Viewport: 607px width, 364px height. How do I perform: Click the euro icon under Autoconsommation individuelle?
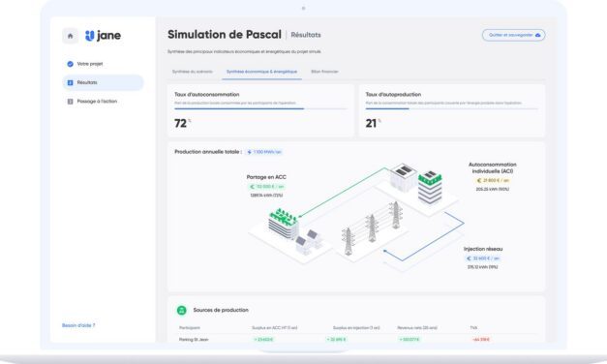click(479, 180)
